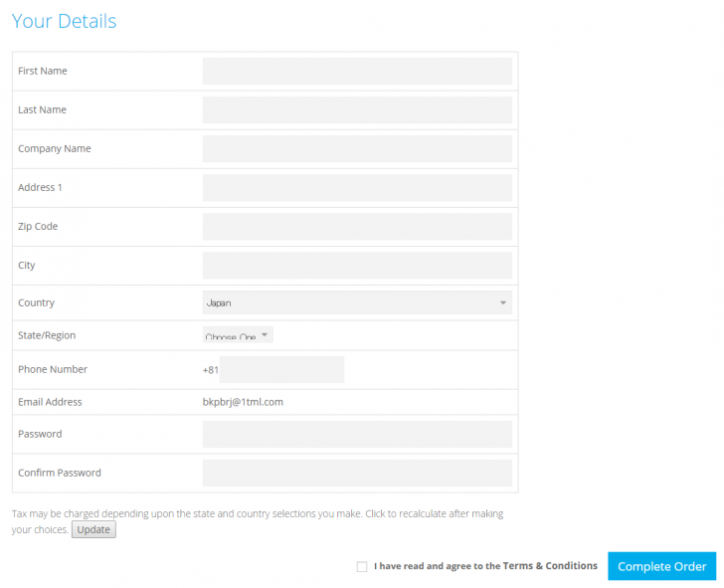
Task: Click the State/Region dropdown arrow
Action: 265,335
